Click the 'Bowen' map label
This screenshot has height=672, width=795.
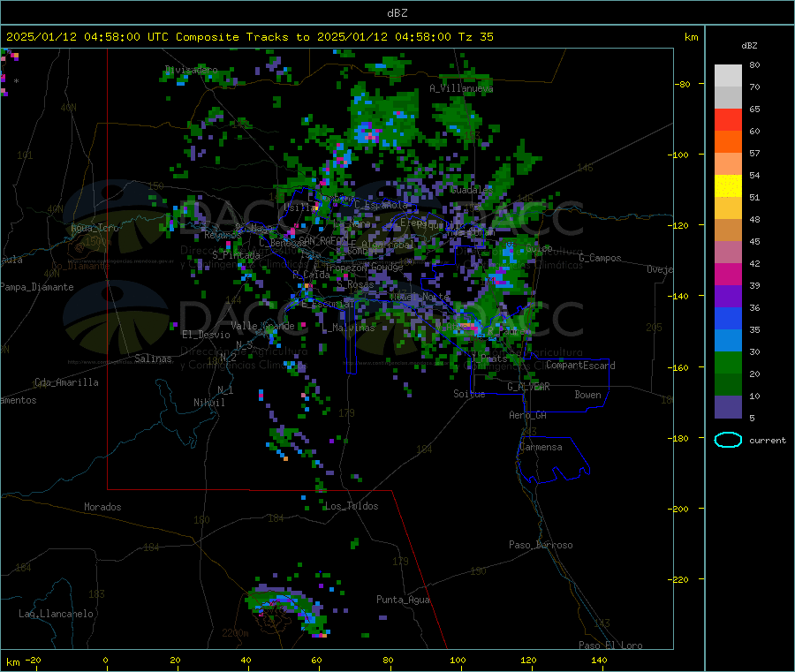pyautogui.click(x=587, y=394)
